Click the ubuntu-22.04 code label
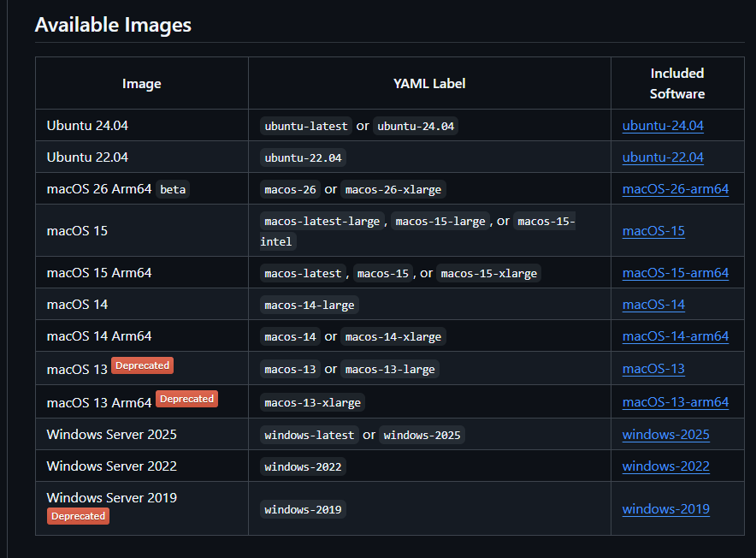Viewport: 756px width, 558px height. coord(303,157)
